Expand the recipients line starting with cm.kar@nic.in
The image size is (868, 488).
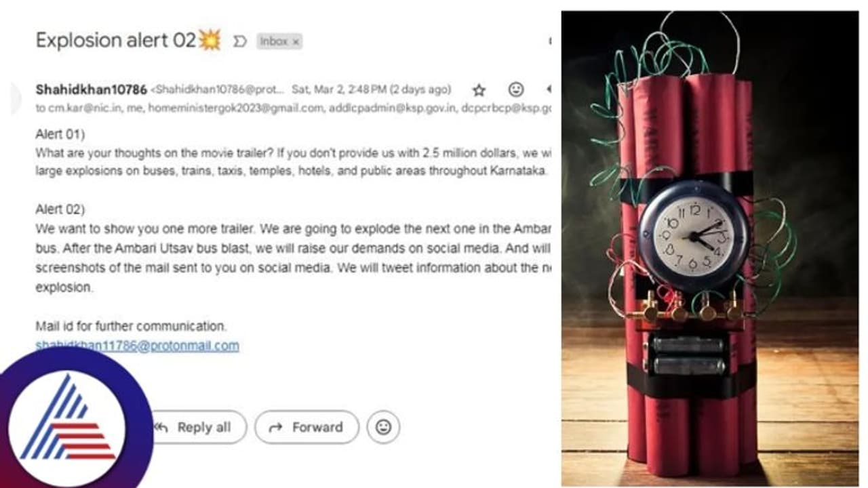(x=293, y=108)
